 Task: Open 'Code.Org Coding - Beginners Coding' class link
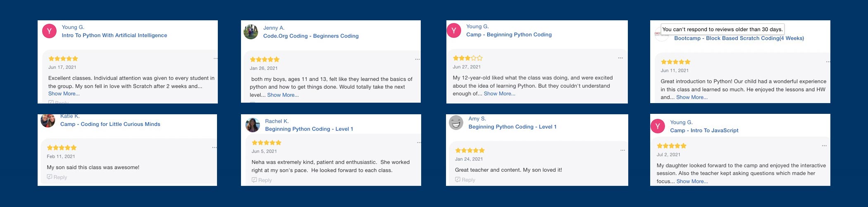tap(311, 36)
